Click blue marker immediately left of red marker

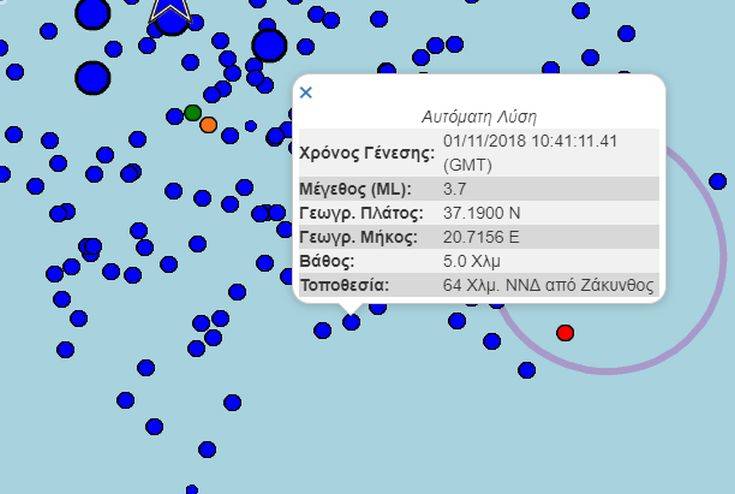(x=492, y=341)
